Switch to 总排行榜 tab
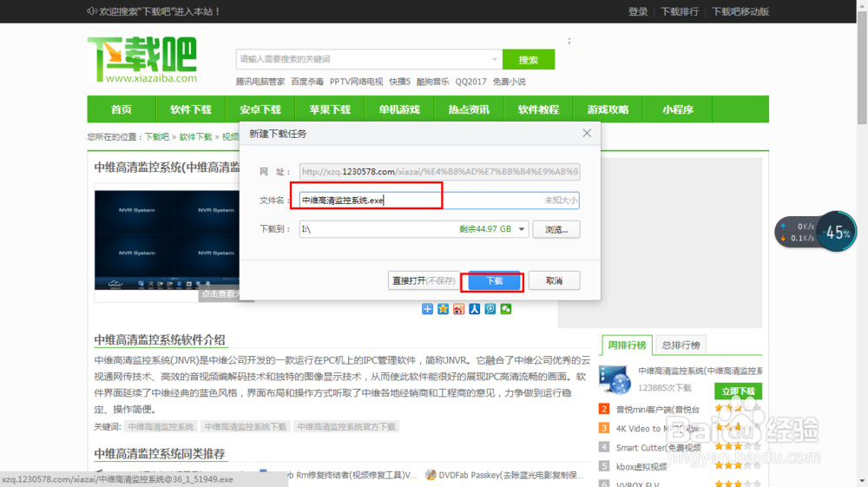868x487 pixels. coord(681,345)
